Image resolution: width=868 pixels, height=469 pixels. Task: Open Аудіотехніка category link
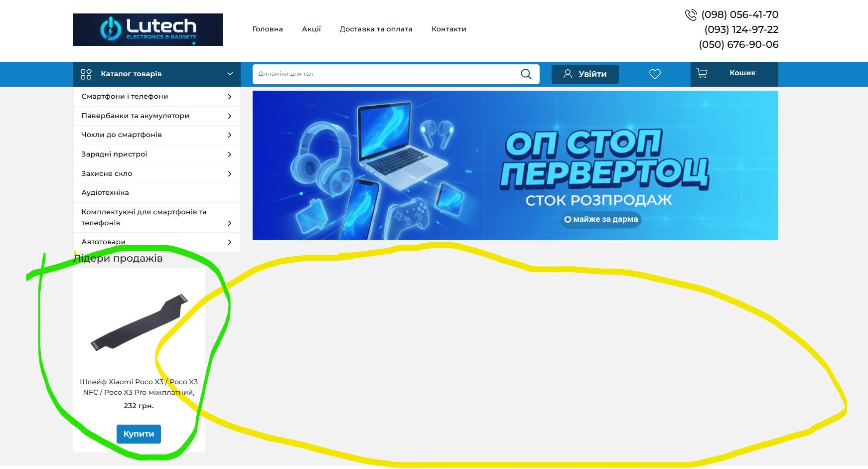pos(105,192)
